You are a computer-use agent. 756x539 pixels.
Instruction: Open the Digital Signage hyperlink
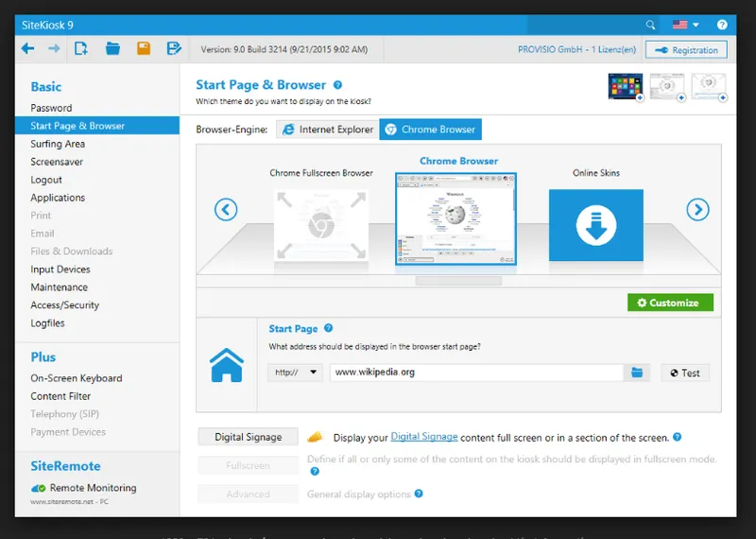point(423,437)
